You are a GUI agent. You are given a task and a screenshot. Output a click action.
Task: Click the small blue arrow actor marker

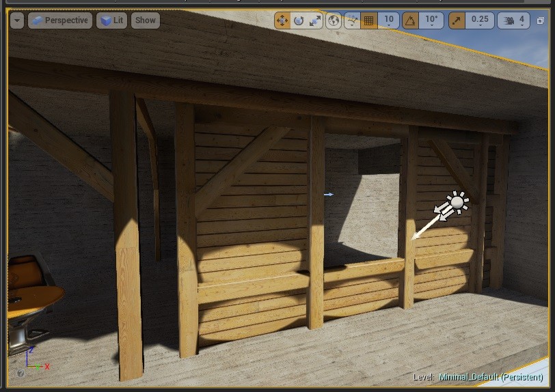point(329,194)
